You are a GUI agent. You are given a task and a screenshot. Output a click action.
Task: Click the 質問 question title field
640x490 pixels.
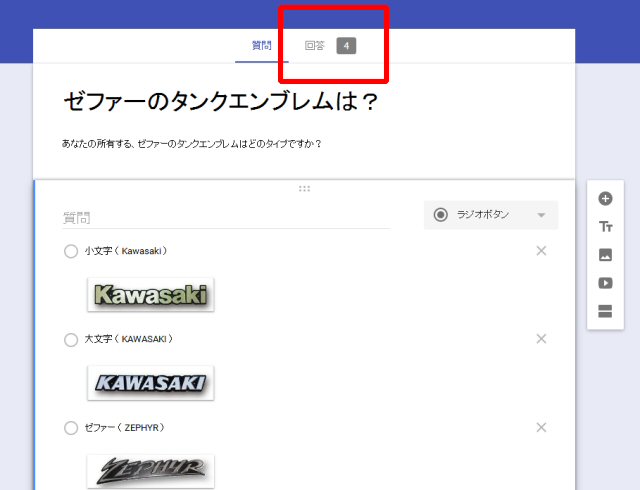227,218
